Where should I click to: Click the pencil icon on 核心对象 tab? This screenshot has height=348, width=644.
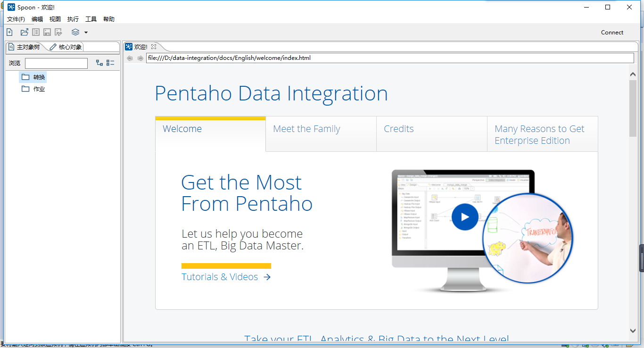53,47
